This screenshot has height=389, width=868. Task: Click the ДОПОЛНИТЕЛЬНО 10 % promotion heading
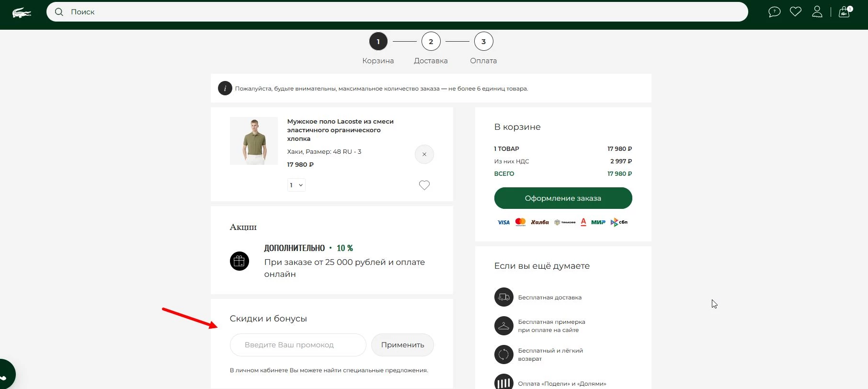click(308, 248)
